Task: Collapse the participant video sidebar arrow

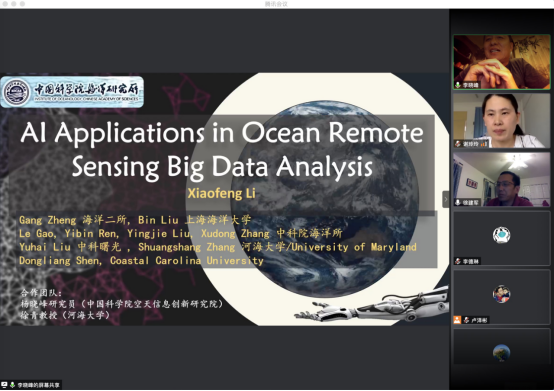Action: (446, 199)
